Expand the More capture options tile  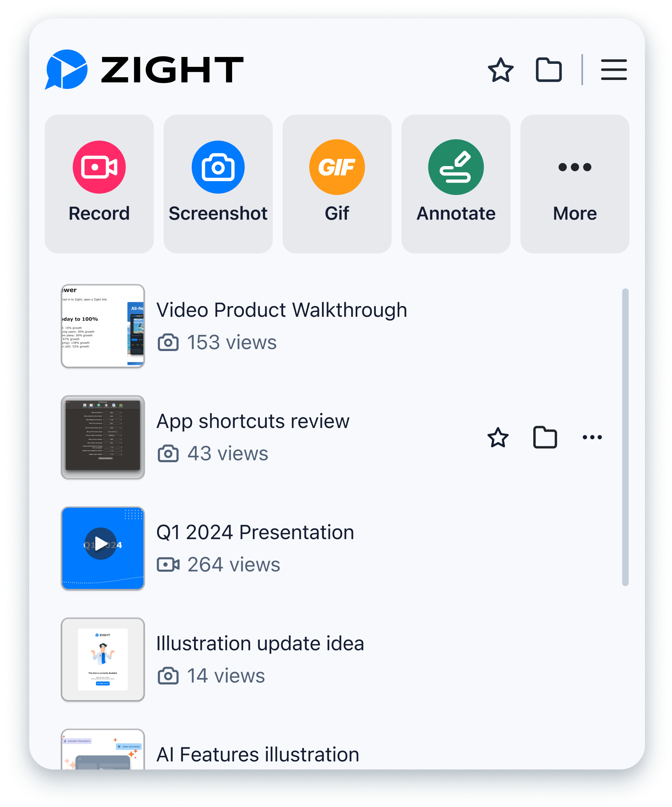click(x=574, y=184)
